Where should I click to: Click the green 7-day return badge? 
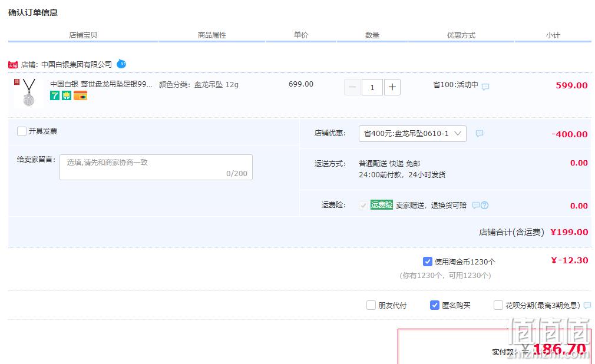click(x=55, y=95)
